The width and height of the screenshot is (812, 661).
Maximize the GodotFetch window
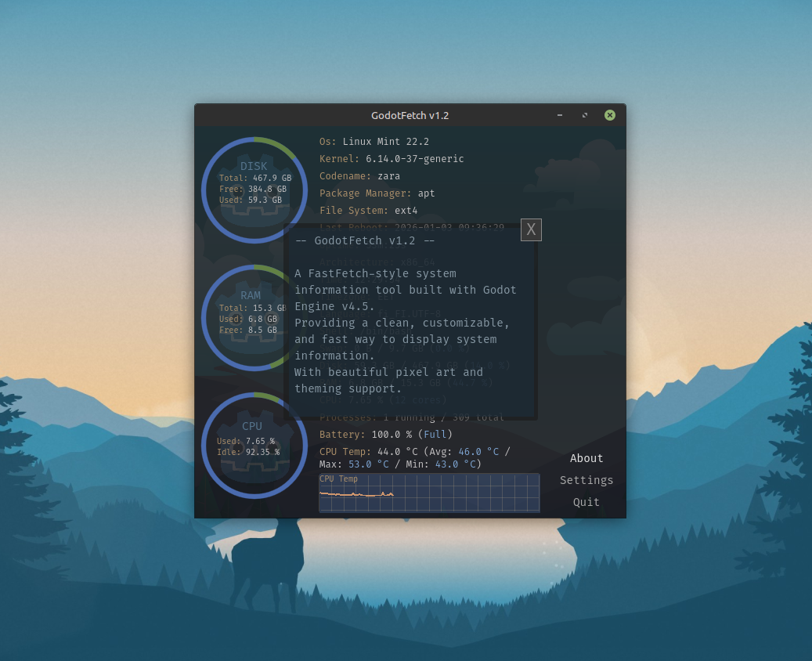point(585,115)
